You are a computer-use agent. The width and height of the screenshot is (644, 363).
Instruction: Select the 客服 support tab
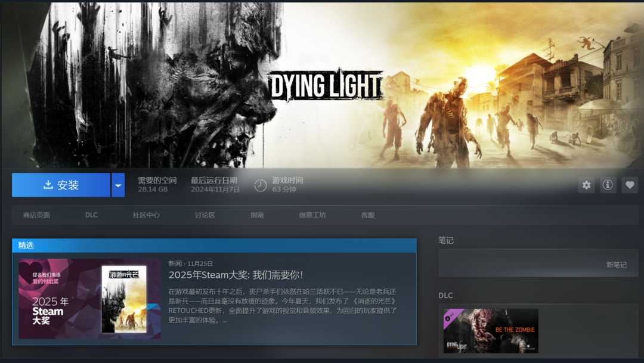[x=368, y=215]
